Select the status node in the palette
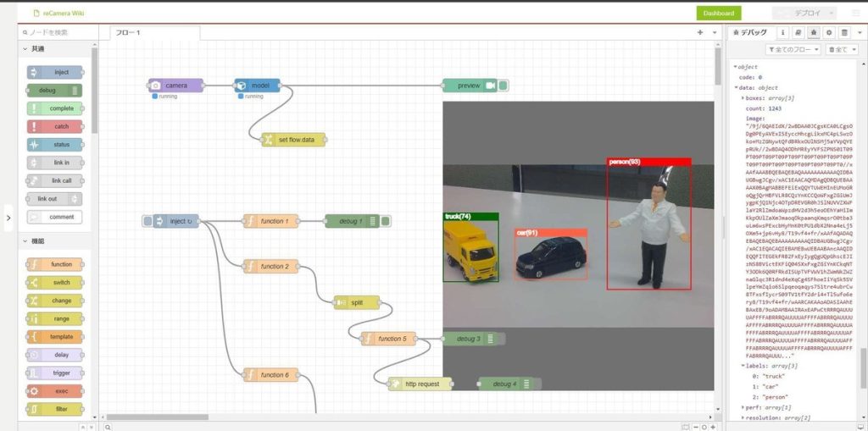The height and width of the screenshot is (431, 868). 55,145
